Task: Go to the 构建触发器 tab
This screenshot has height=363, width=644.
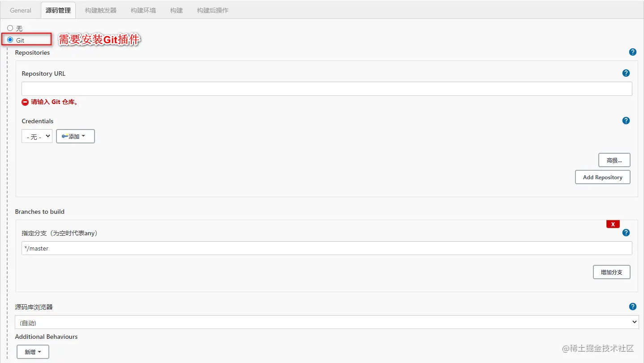Action: (101, 10)
